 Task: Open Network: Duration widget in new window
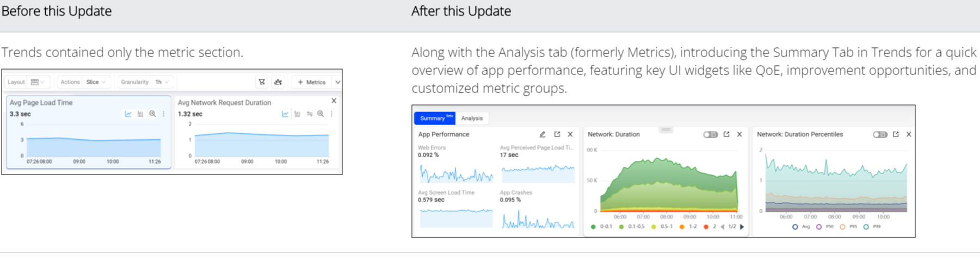(x=726, y=134)
